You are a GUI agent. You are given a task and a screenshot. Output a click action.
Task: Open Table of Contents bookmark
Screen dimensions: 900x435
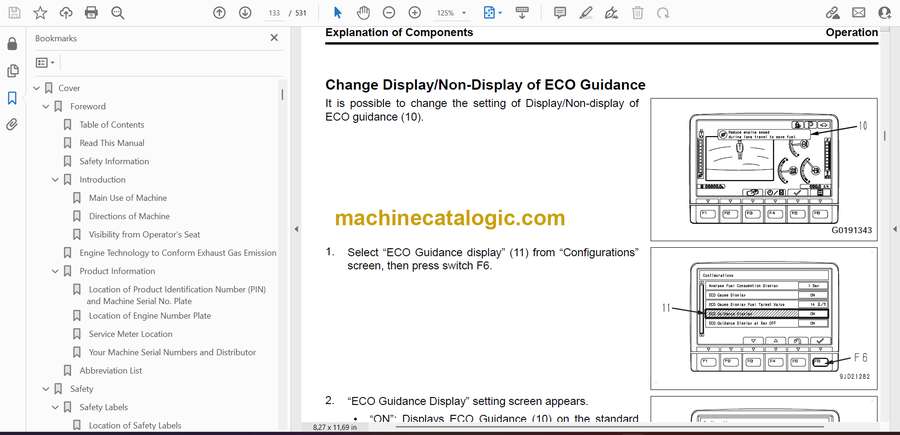tap(111, 125)
